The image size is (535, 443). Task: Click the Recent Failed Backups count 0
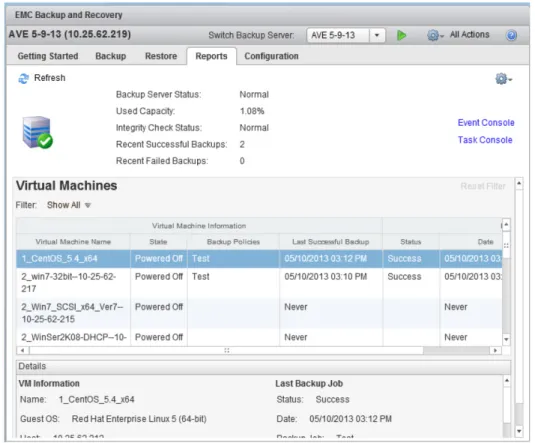(242, 161)
